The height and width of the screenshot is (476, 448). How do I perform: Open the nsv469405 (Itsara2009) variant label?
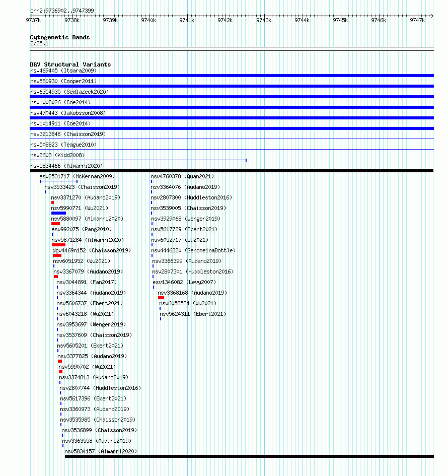(63, 71)
